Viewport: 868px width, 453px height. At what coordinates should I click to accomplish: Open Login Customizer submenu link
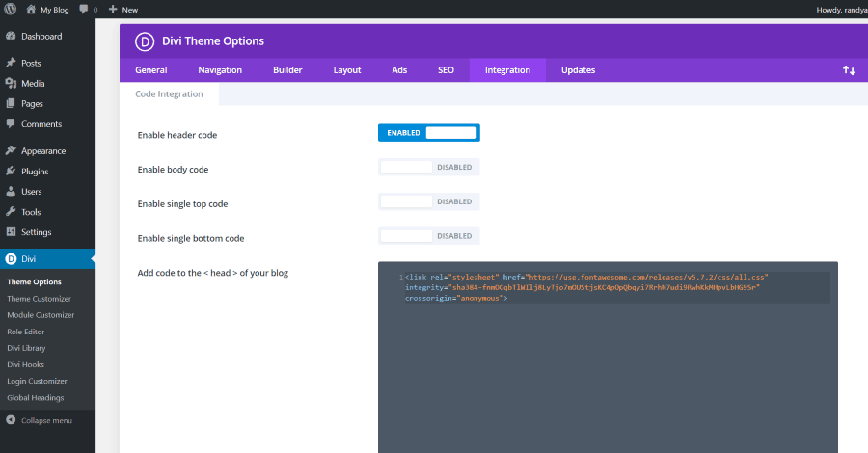click(x=37, y=381)
